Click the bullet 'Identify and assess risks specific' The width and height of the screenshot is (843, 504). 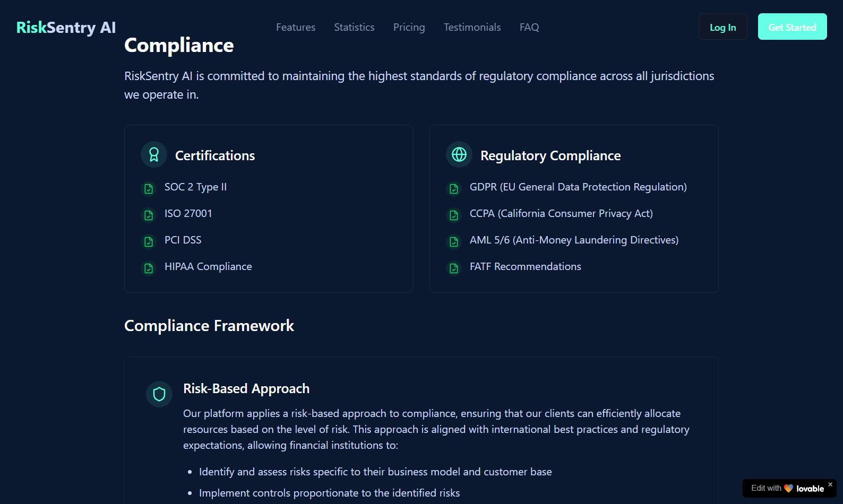[x=375, y=472]
